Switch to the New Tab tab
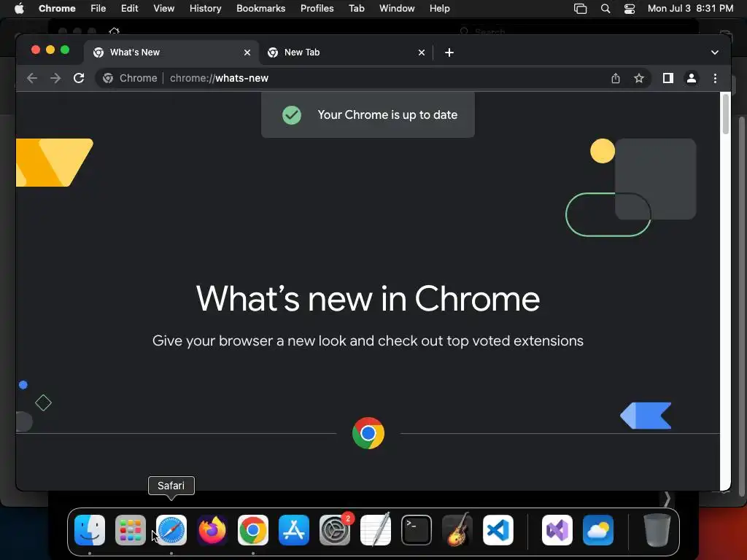The image size is (747, 560). [x=346, y=52]
